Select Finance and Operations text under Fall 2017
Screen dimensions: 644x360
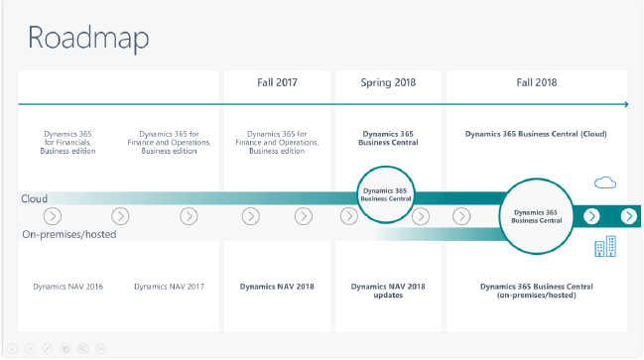[x=277, y=143]
